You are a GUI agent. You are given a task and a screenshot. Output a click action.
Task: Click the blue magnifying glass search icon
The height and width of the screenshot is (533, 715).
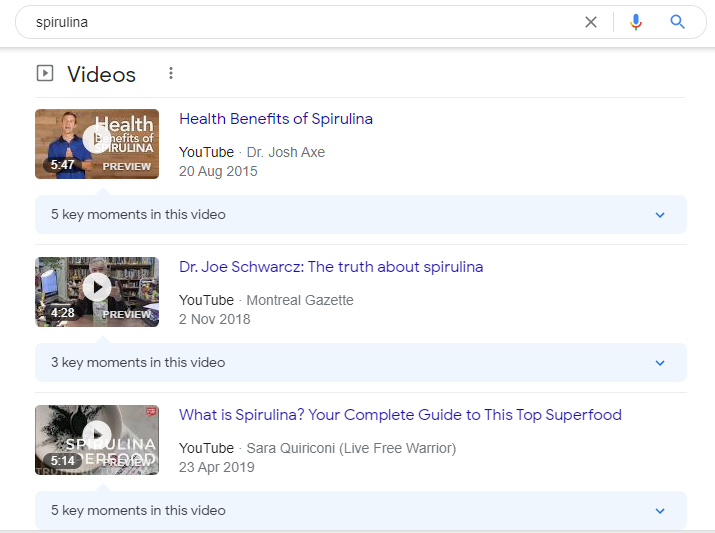point(677,21)
